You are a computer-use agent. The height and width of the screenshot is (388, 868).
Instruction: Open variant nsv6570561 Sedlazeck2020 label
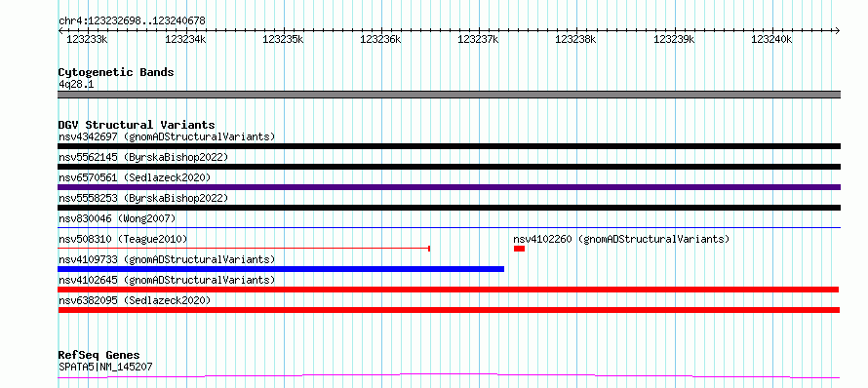click(x=135, y=177)
